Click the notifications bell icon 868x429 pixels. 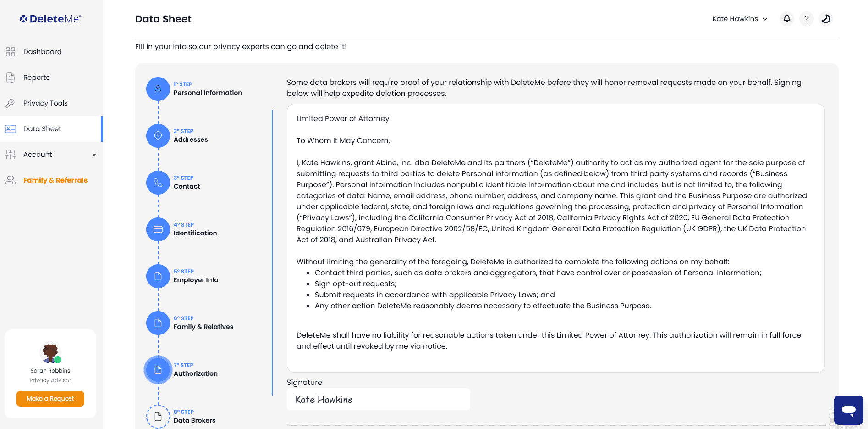786,19
